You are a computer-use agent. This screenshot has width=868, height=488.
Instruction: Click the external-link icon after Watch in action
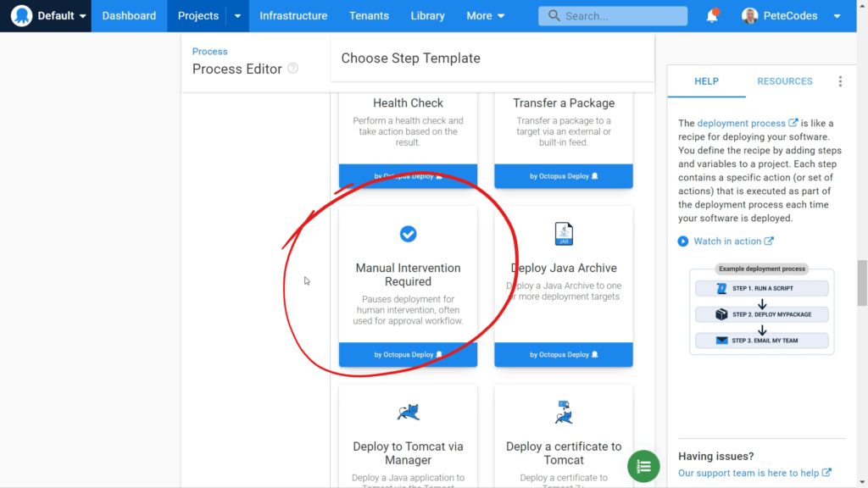pos(769,241)
